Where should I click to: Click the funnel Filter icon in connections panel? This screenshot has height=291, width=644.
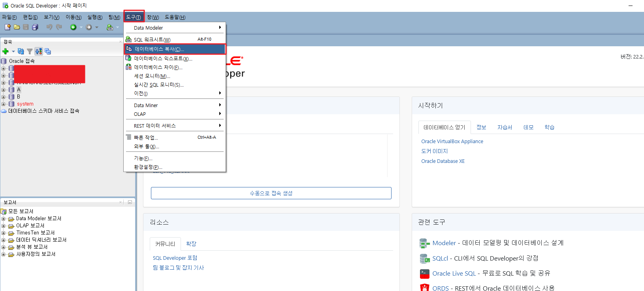click(30, 51)
